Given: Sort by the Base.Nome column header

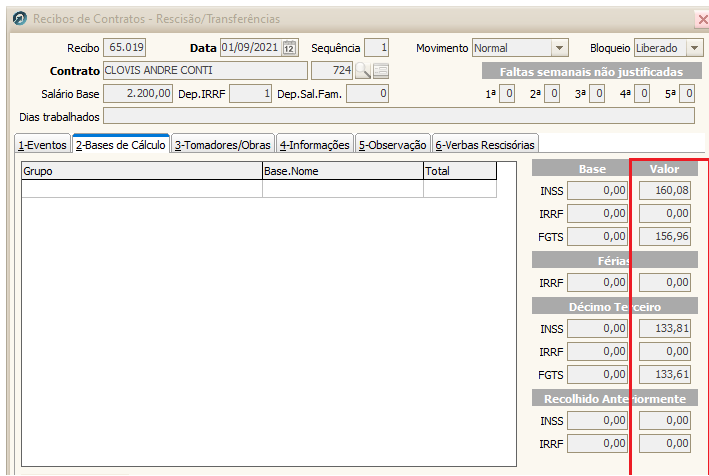Looking at the screenshot, I should 343,171.
